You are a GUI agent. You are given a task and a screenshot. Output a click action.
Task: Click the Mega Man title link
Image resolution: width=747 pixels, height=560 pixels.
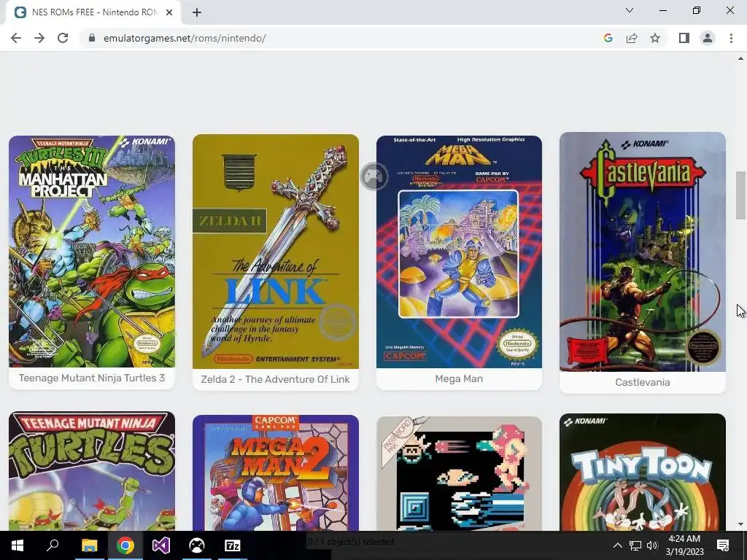[460, 378]
